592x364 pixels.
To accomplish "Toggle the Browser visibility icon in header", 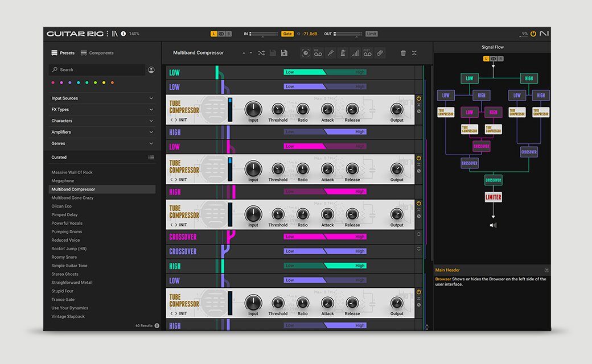I will [115, 34].
